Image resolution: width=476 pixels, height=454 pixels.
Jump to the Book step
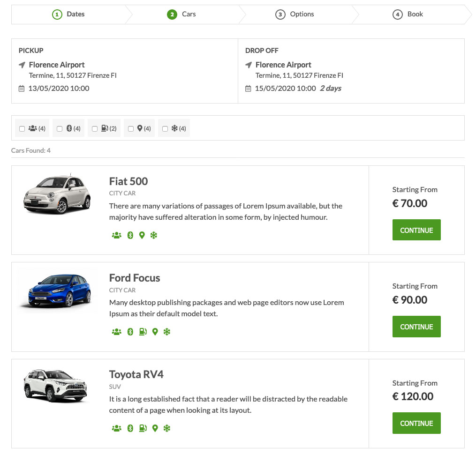[x=408, y=14]
